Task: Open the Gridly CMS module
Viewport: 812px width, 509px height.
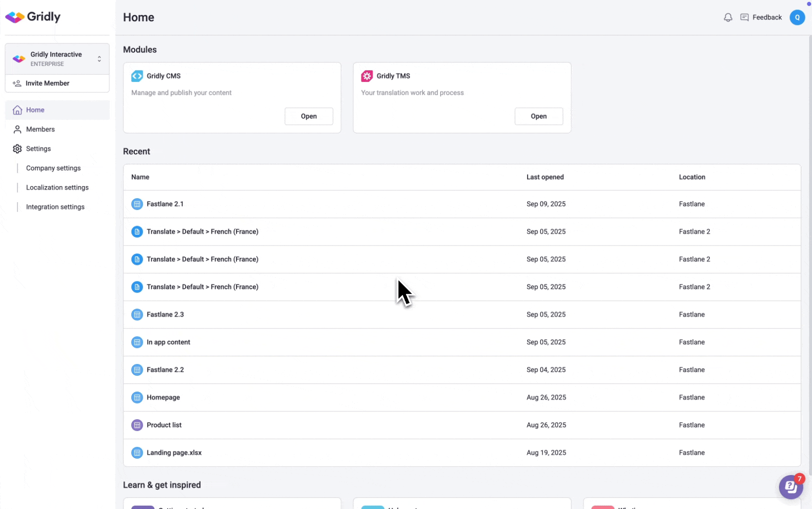Action: click(x=309, y=116)
